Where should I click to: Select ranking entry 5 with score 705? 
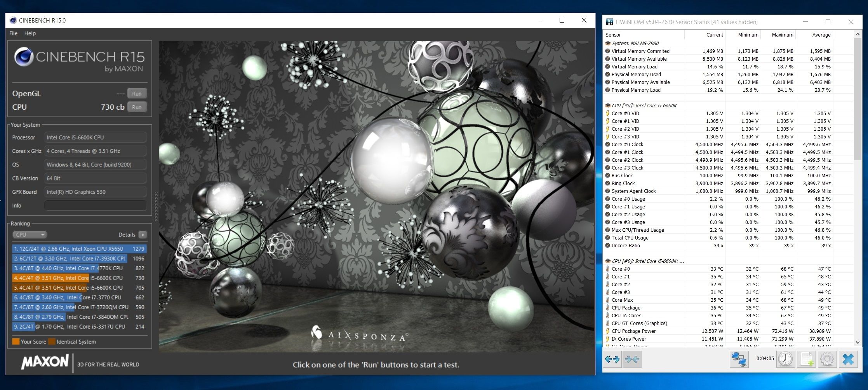pyautogui.click(x=79, y=288)
